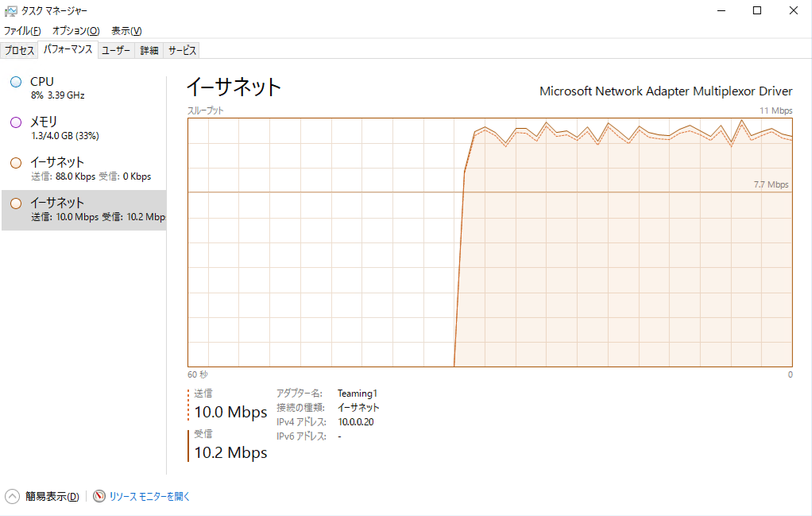Click the solid 受信 legend color marker
Viewport: 812px width, 516px height.
click(189, 445)
